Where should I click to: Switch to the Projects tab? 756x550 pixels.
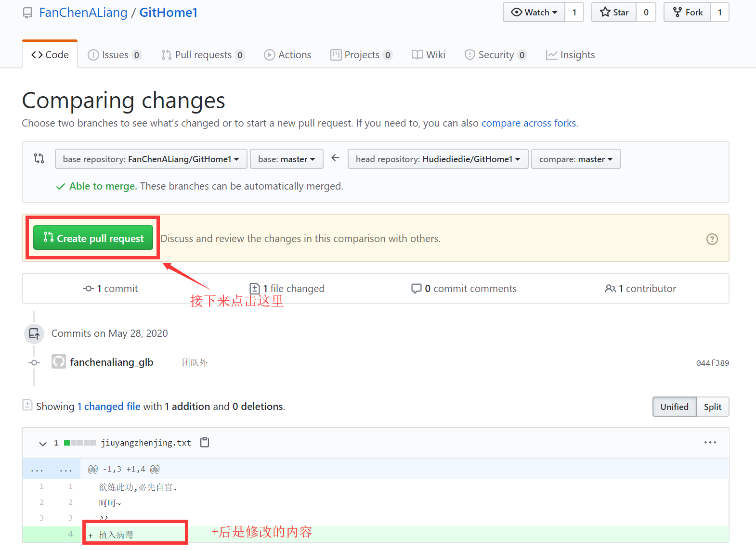[x=361, y=55]
